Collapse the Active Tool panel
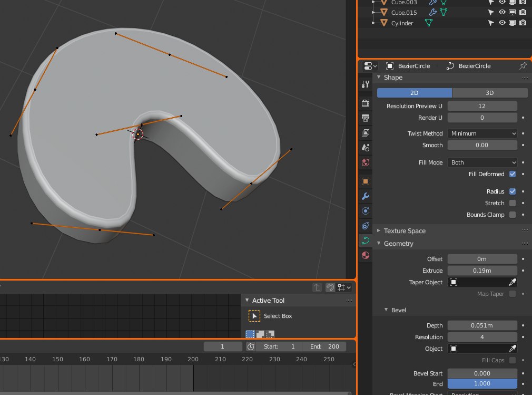The width and height of the screenshot is (532, 395). coord(247,300)
